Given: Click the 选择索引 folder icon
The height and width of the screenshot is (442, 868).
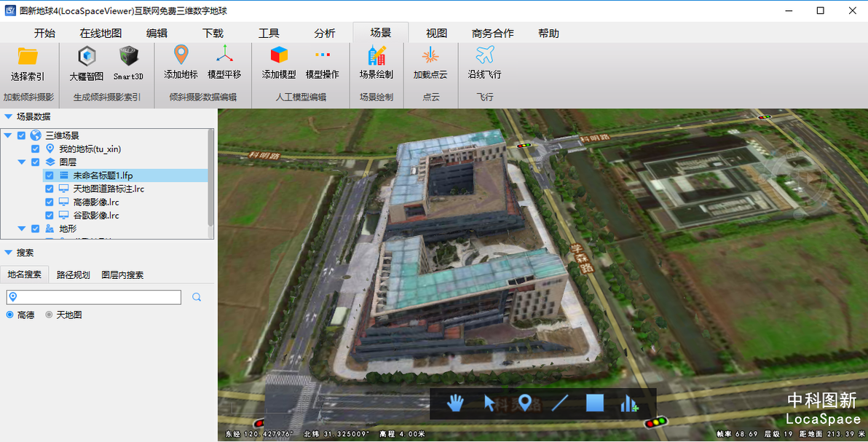Looking at the screenshot, I should pyautogui.click(x=28, y=57).
